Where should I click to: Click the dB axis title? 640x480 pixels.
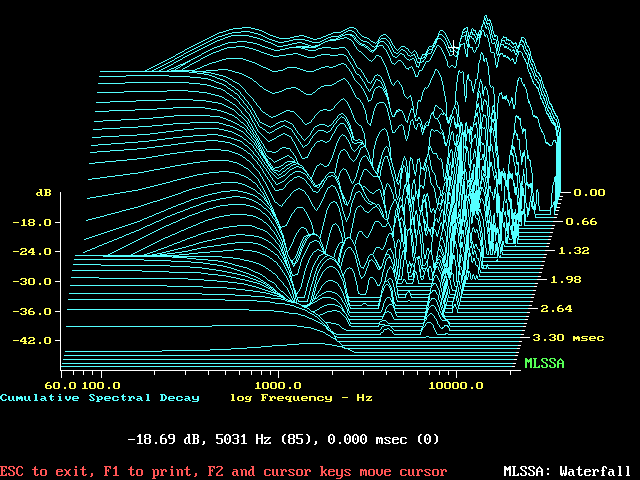coord(44,193)
